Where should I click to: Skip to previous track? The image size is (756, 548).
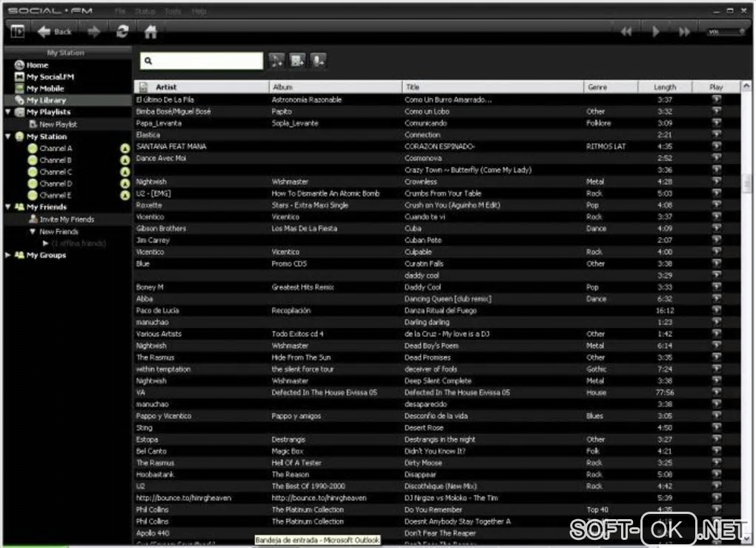(626, 32)
